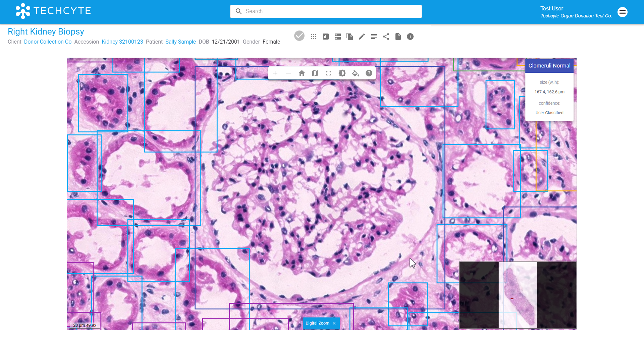644x362 pixels.
Task: Reset the viewer with the home icon
Action: (x=302, y=73)
